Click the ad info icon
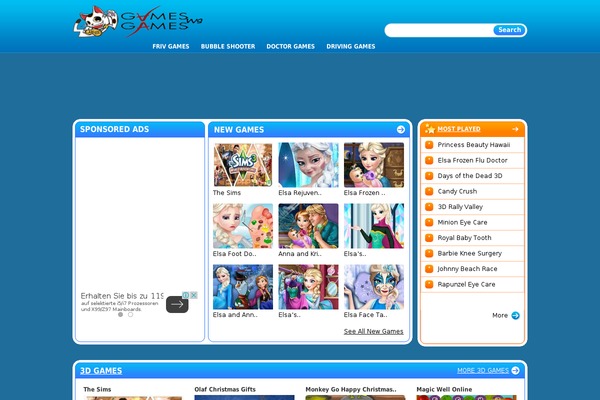600x400 pixels. 186,295
